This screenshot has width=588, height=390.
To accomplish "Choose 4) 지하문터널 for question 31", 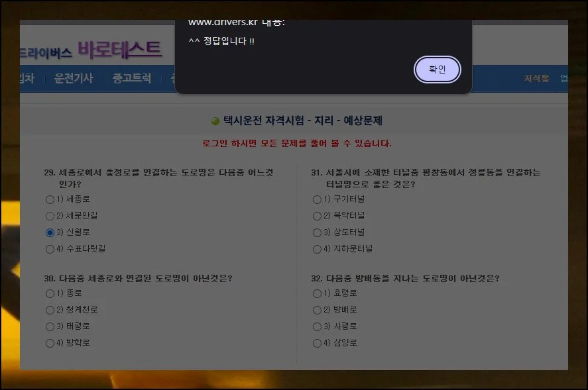I will (x=317, y=249).
